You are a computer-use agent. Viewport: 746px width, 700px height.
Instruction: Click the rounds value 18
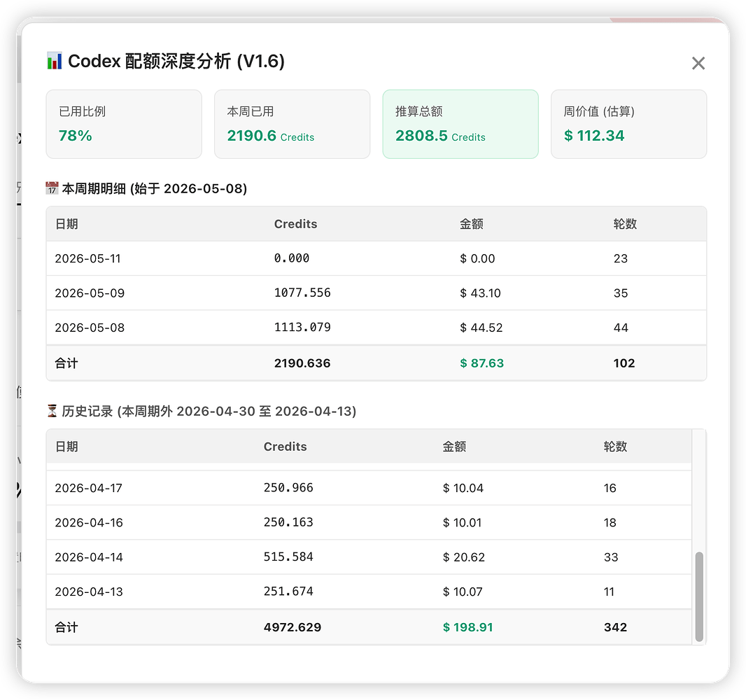[x=610, y=523]
